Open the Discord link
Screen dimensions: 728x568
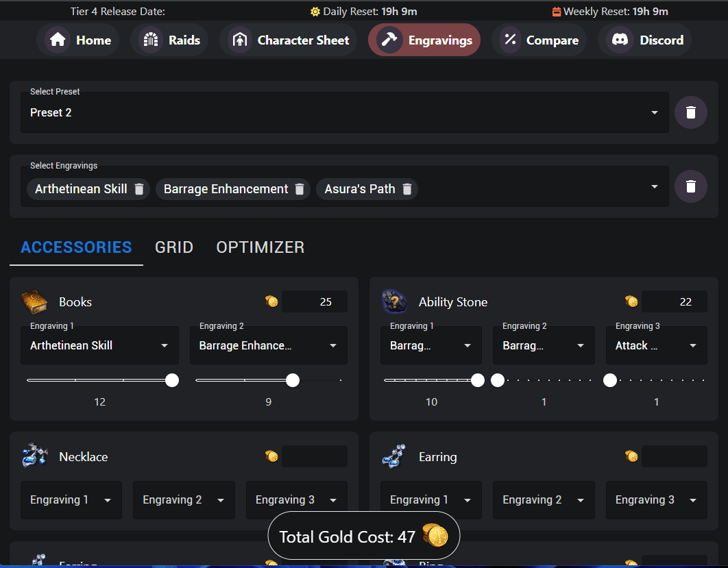point(645,40)
